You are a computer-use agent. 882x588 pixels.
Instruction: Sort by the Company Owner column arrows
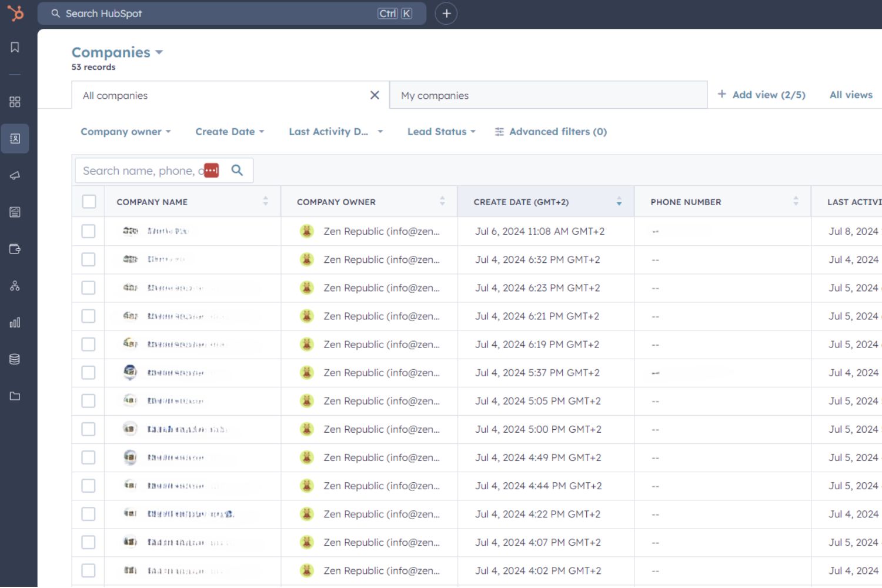click(442, 201)
